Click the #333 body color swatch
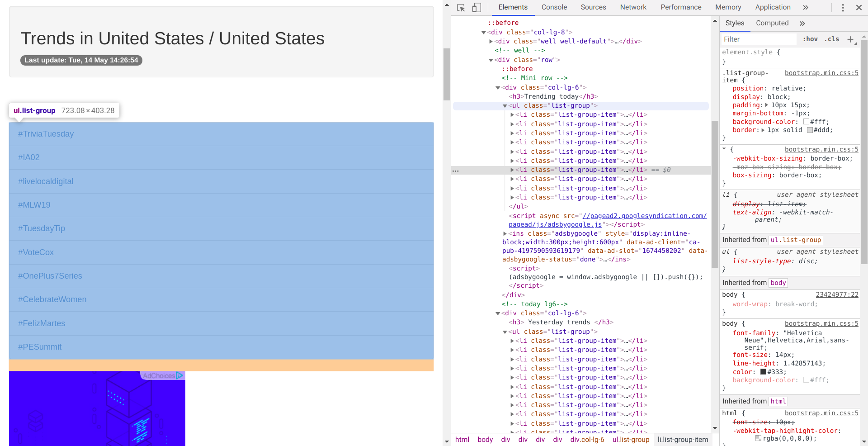The width and height of the screenshot is (868, 446). tap(763, 372)
